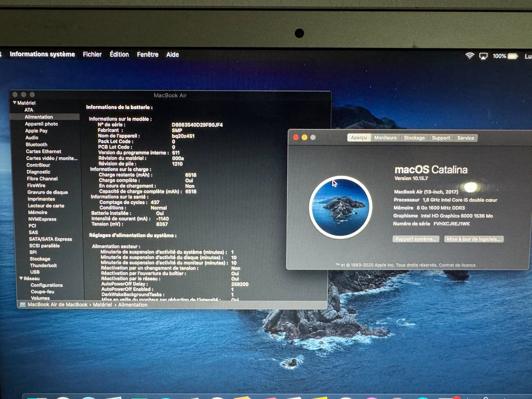Select Mémoire in the sidebar
532x399 pixels.
pos(38,212)
